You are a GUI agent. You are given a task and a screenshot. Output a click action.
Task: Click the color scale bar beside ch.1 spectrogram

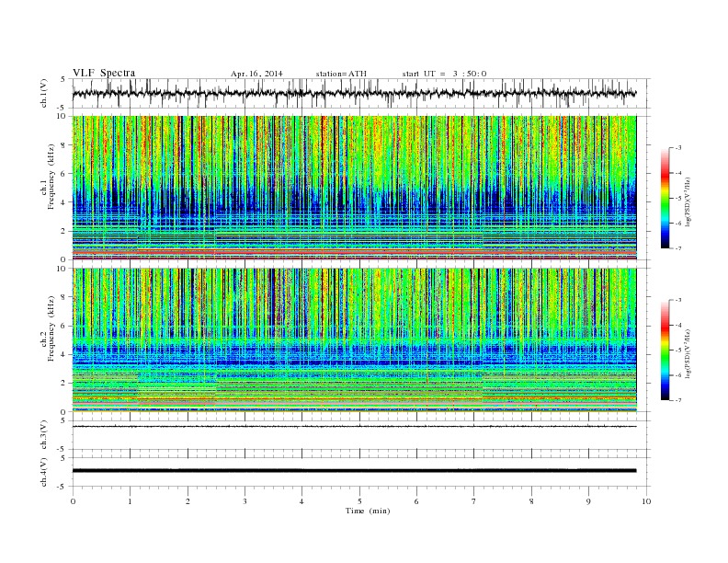665,198
